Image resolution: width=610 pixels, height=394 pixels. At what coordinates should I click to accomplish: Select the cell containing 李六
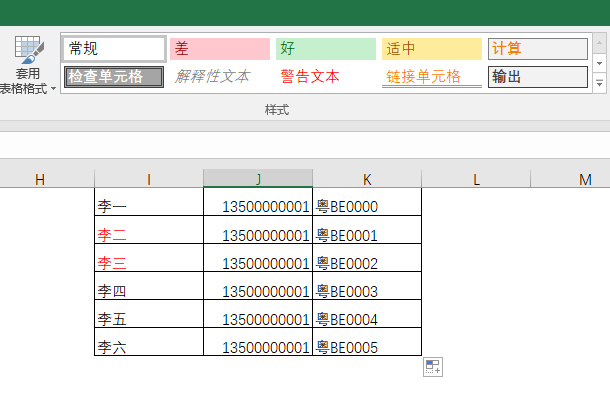click(x=149, y=341)
